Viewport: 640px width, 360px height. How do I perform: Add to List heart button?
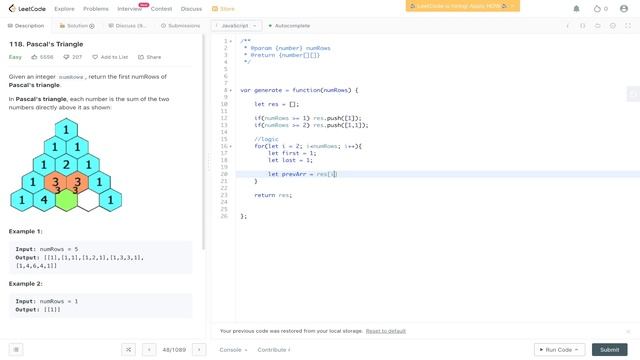[x=110, y=57]
